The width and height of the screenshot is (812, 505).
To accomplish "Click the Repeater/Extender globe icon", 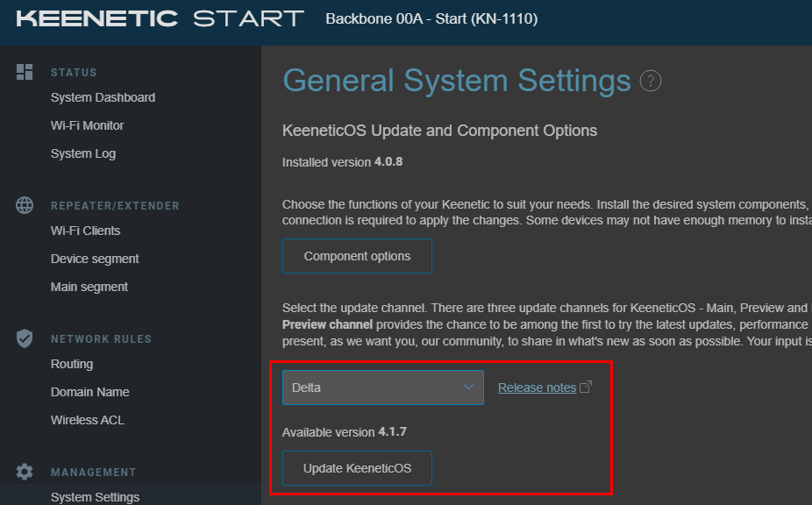I will [x=25, y=205].
